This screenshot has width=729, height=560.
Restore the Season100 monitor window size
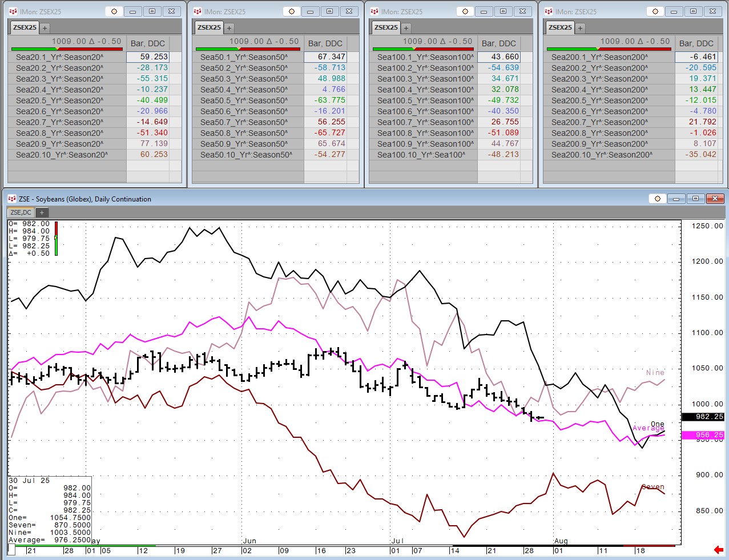(x=503, y=11)
